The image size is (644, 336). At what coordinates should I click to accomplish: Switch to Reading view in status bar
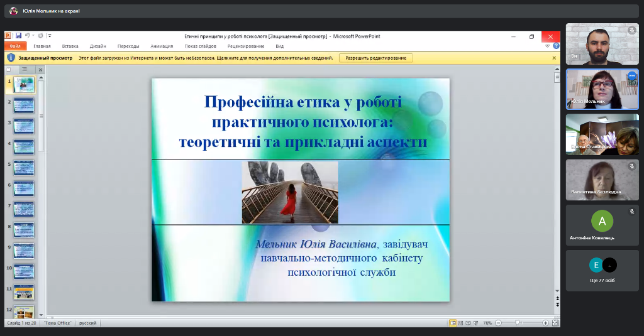coord(469,323)
